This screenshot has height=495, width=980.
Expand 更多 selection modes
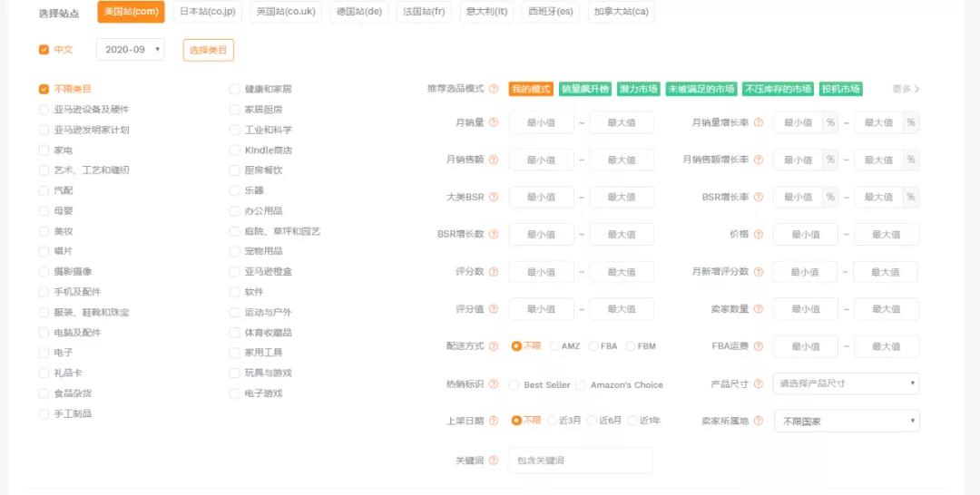(x=906, y=89)
